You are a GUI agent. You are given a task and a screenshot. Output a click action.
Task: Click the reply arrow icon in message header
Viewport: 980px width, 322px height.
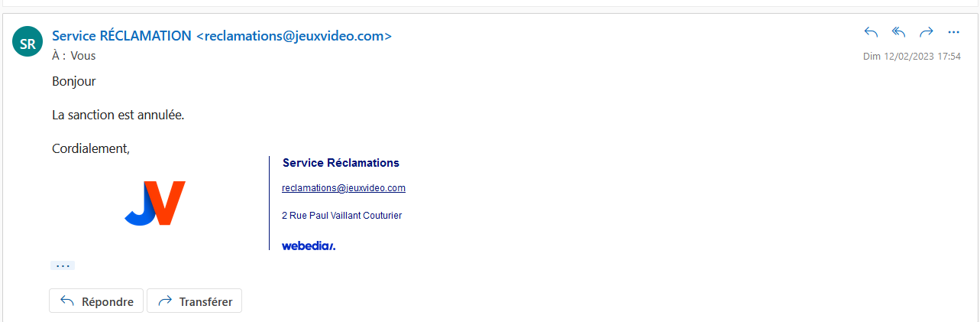871,32
